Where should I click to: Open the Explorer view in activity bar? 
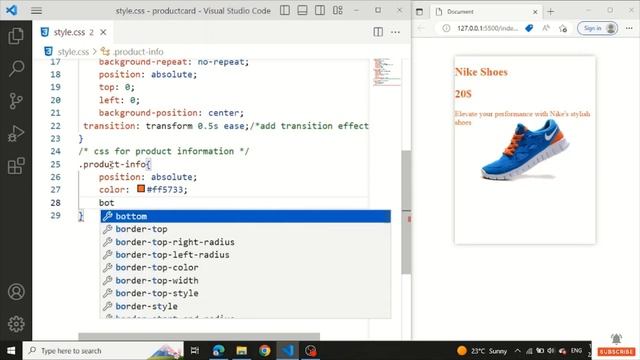[x=16, y=36]
